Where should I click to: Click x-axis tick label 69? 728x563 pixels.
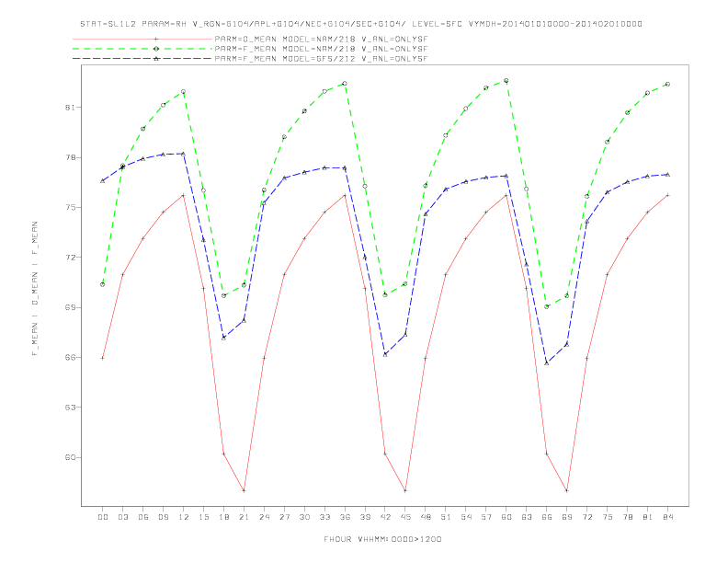point(567,517)
